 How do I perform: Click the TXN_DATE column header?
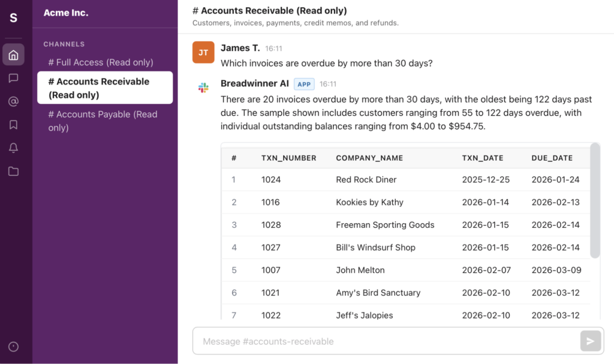483,158
